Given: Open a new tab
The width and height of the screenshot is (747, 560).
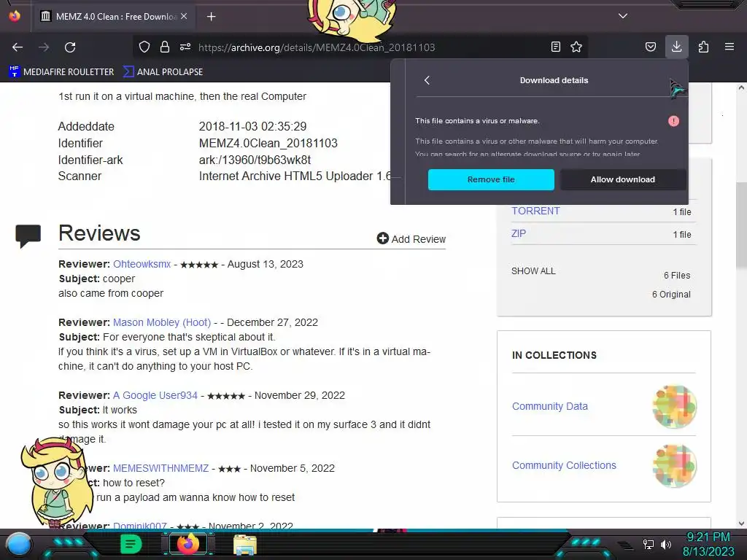Looking at the screenshot, I should tap(211, 17).
